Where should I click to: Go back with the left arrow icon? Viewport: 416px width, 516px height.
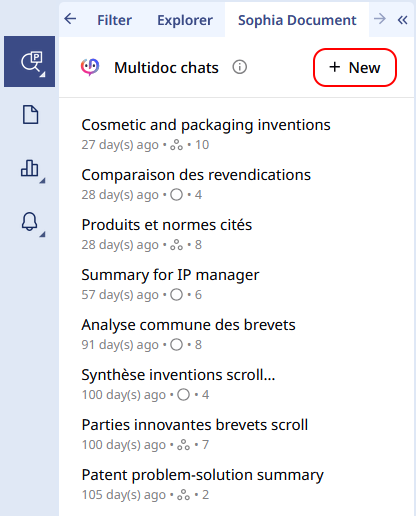(70, 19)
